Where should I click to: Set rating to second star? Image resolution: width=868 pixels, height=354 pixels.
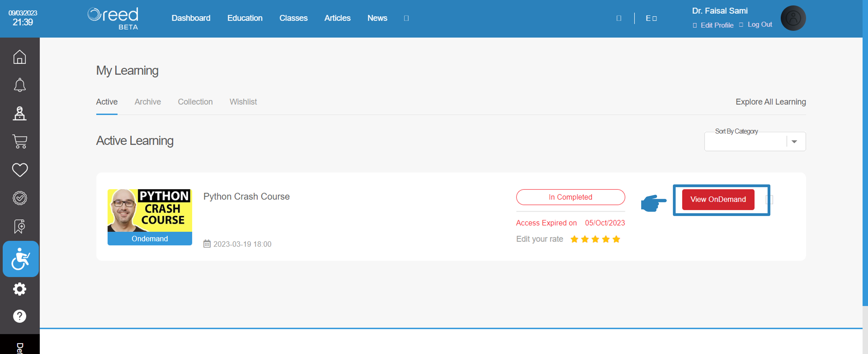click(x=585, y=239)
